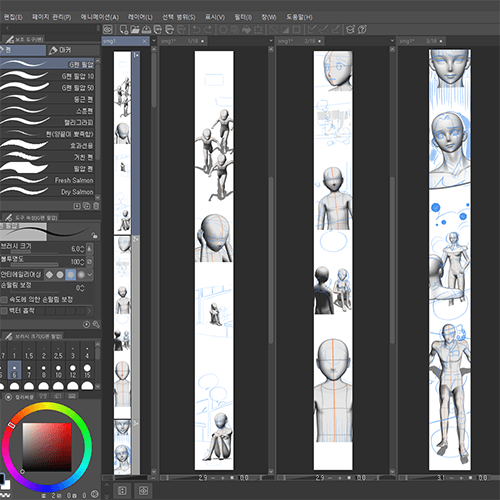Select the first anti-aliasing option (none)
This screenshot has width=500, height=500.
pyautogui.click(x=49, y=275)
